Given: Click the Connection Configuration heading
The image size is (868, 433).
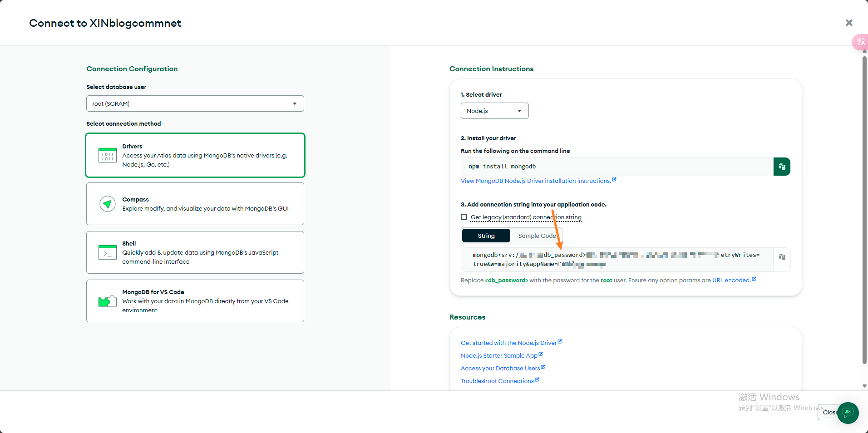Looking at the screenshot, I should tap(132, 69).
